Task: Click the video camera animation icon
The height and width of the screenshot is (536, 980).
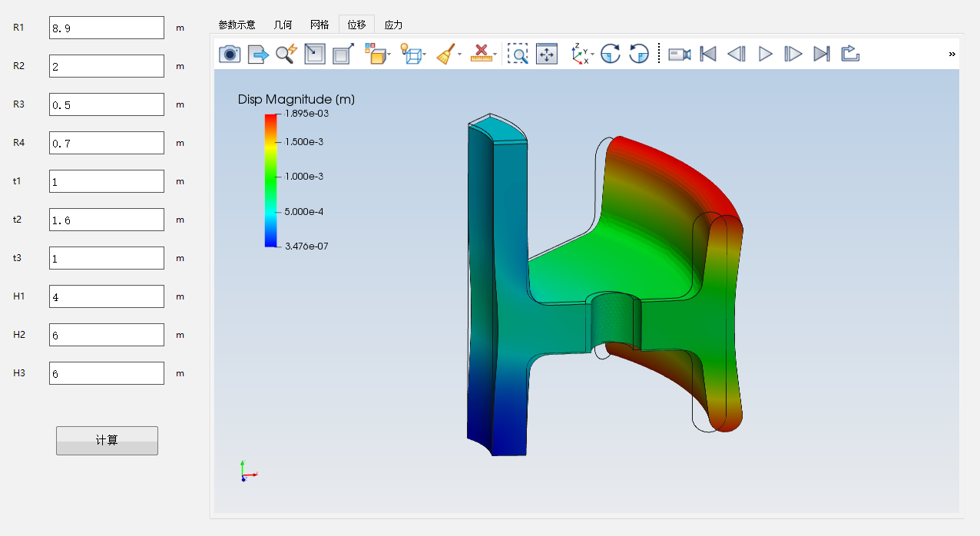Action: (x=680, y=54)
